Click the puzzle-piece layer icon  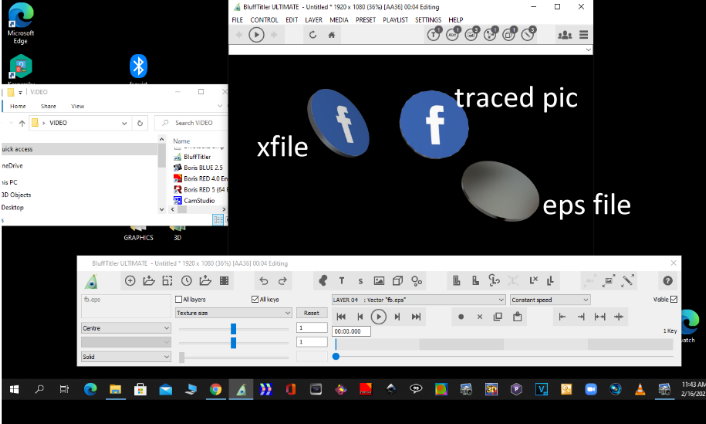point(323,281)
